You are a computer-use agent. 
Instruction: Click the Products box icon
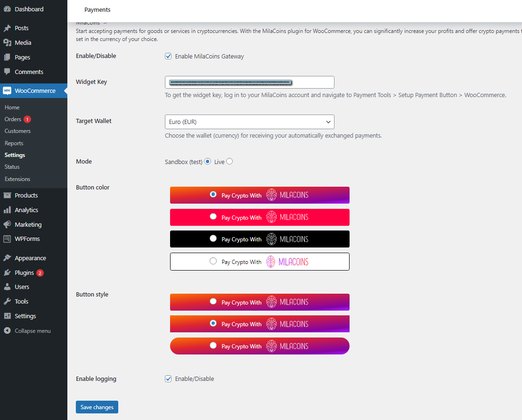[7, 195]
